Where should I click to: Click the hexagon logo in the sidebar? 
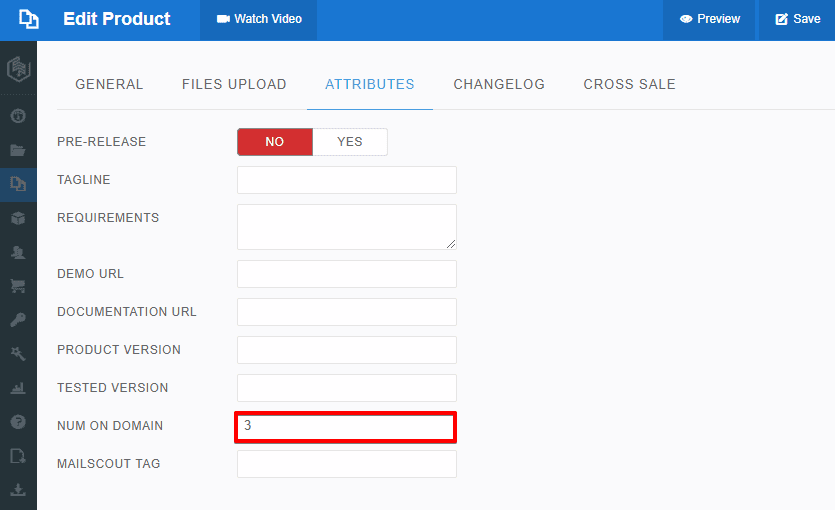[x=18, y=69]
